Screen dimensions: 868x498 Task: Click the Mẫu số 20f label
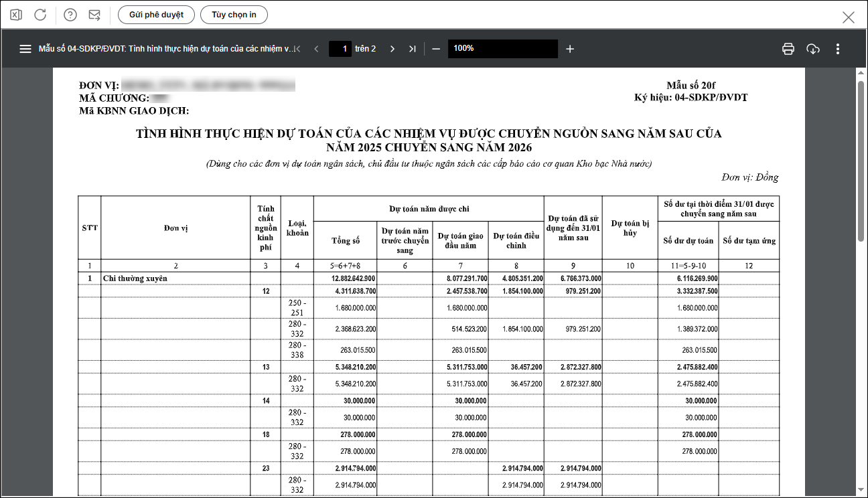691,86
